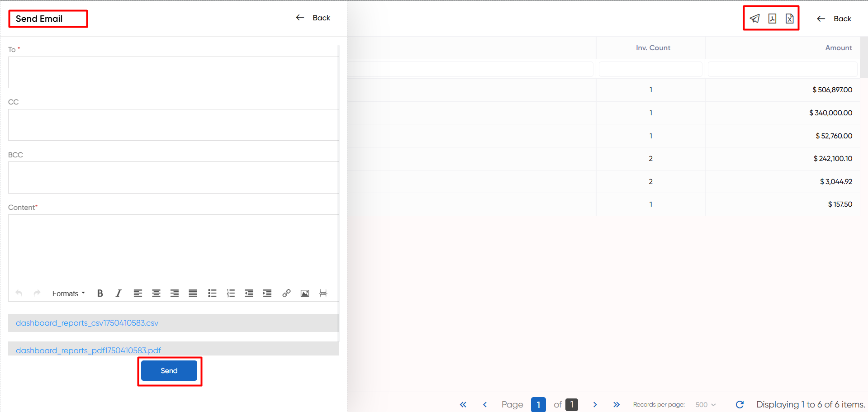Click the Send button
Image resolution: width=868 pixels, height=412 pixels.
click(169, 370)
